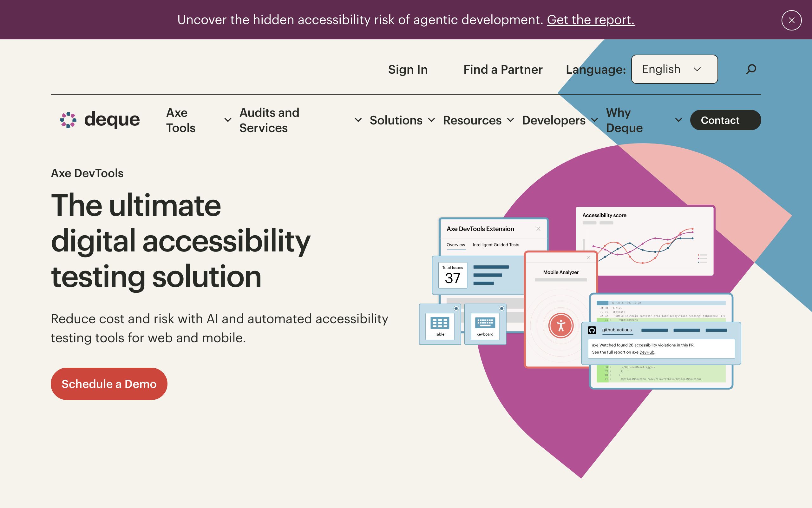This screenshot has width=812, height=508.
Task: Click the GitHub logo beside github-actions
Action: (x=592, y=330)
